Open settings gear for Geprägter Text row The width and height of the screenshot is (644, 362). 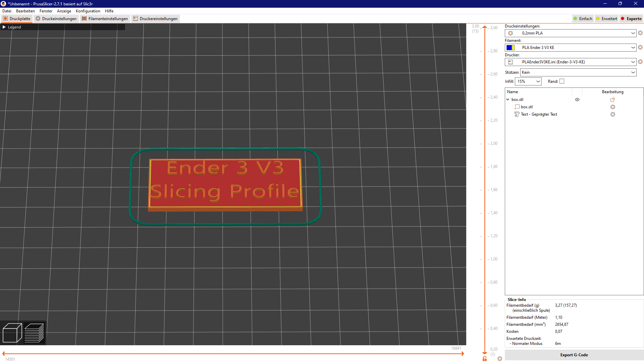[x=613, y=114]
